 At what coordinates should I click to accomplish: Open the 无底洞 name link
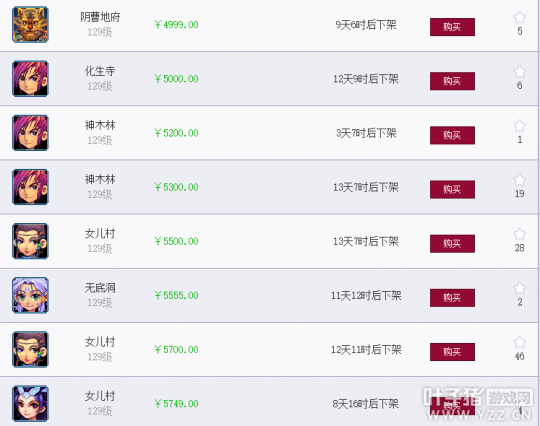point(100,288)
